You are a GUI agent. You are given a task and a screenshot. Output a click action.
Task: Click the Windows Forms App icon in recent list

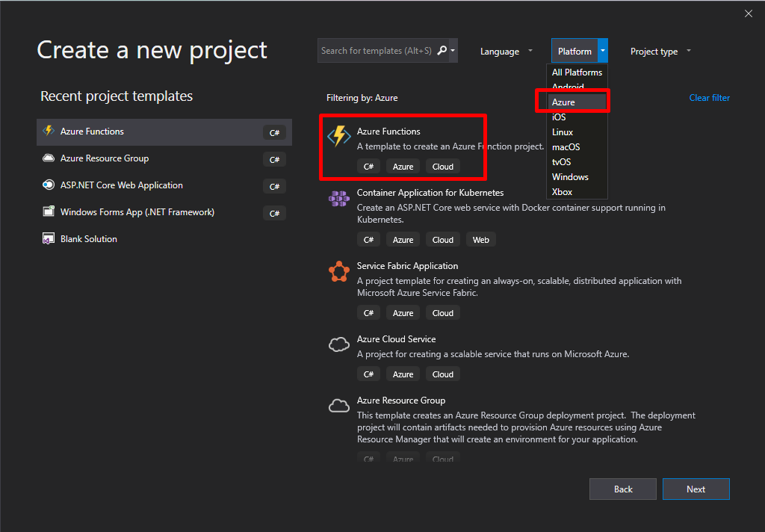(x=49, y=211)
